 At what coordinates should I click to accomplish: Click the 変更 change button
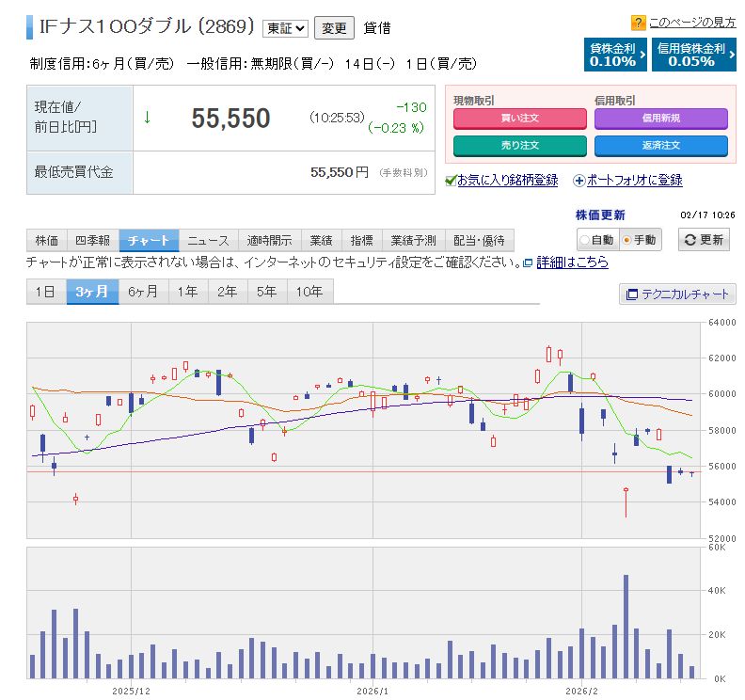point(334,28)
